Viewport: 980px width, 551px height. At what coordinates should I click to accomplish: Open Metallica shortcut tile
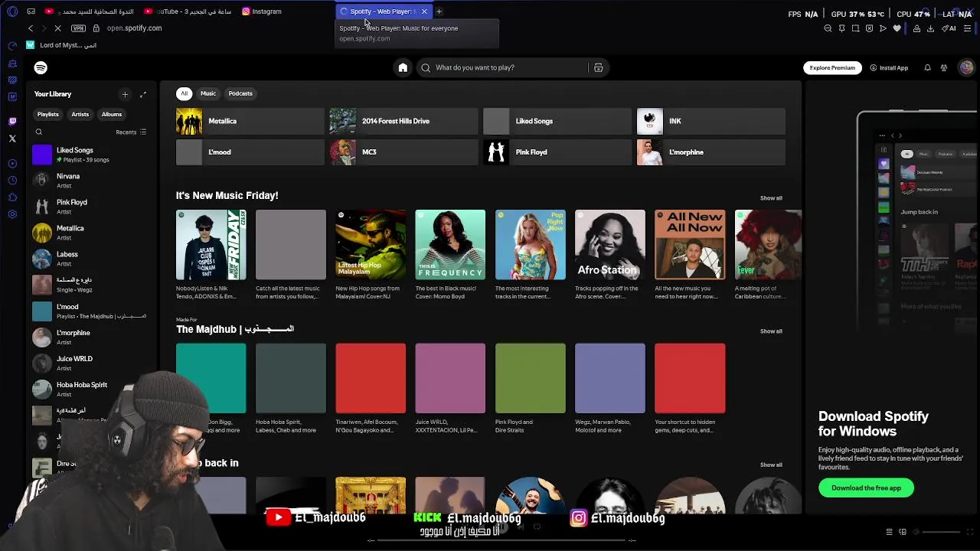pos(250,121)
